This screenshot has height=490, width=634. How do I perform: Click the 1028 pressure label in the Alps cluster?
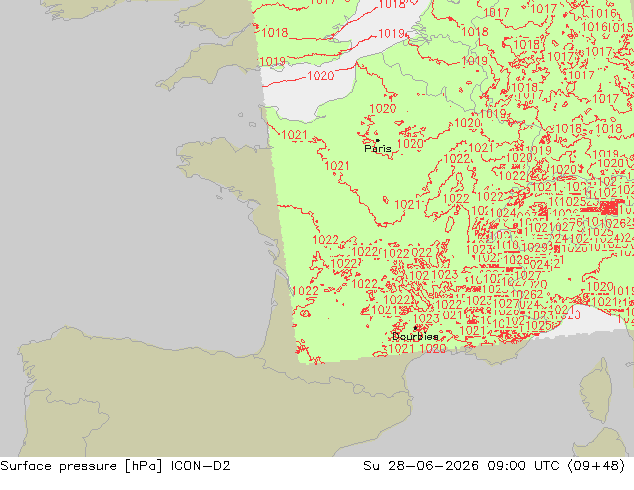click(517, 259)
